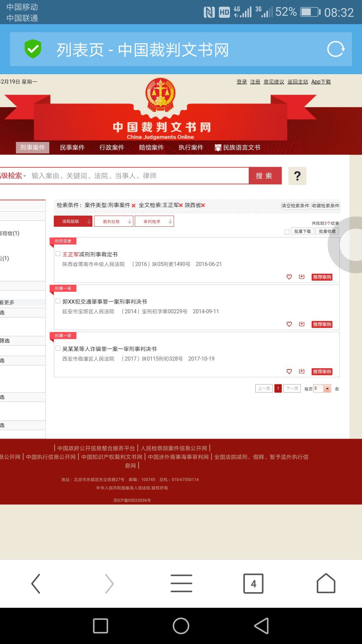This screenshot has height=644, width=362.
Task: Download the 王正军减刑刑事裁定书 document
Action: coord(302,276)
